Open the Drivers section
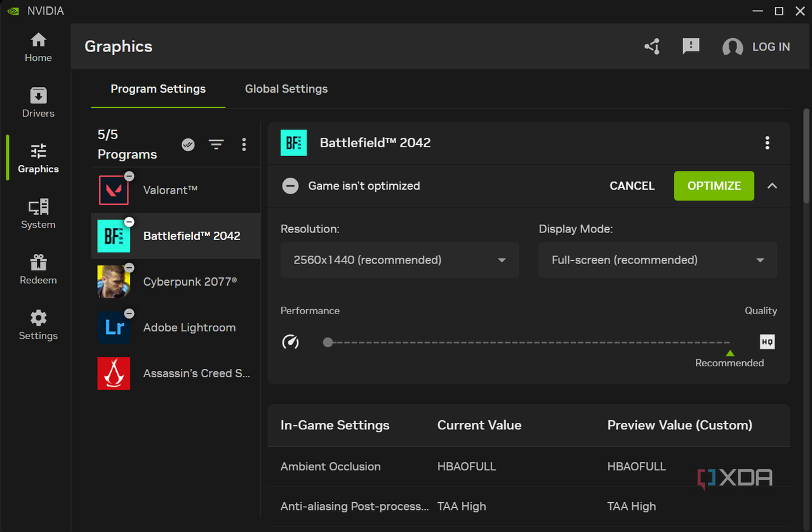Viewport: 812px width, 532px height. (38, 102)
